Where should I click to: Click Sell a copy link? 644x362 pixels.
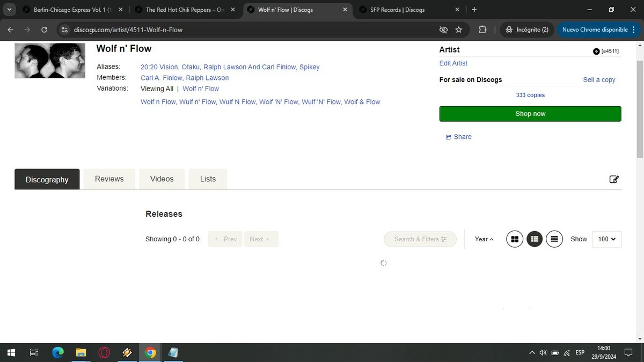click(599, 80)
